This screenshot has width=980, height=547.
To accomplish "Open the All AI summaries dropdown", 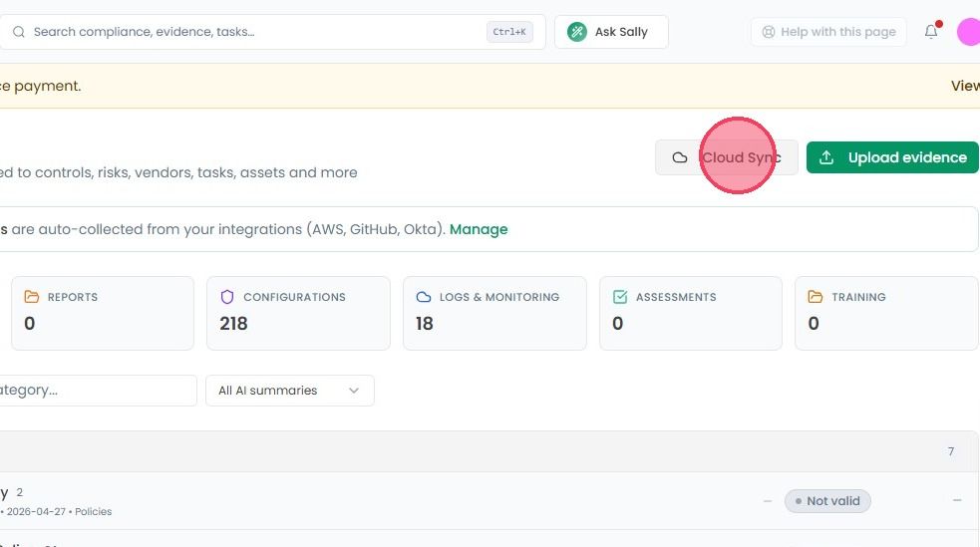I will tap(290, 391).
